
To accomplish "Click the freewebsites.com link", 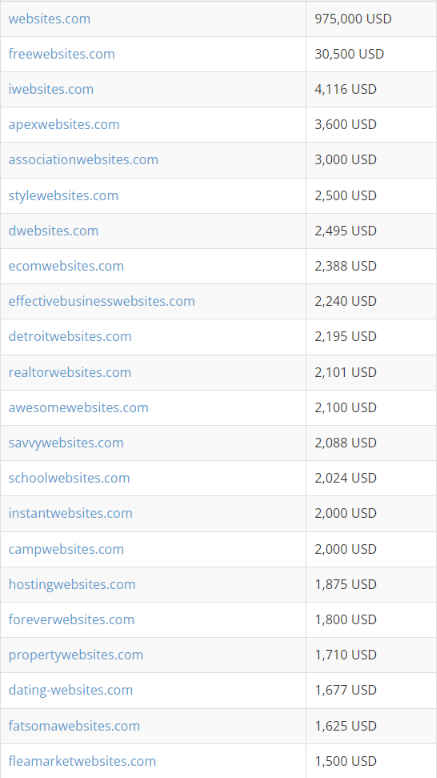I will (x=62, y=54).
